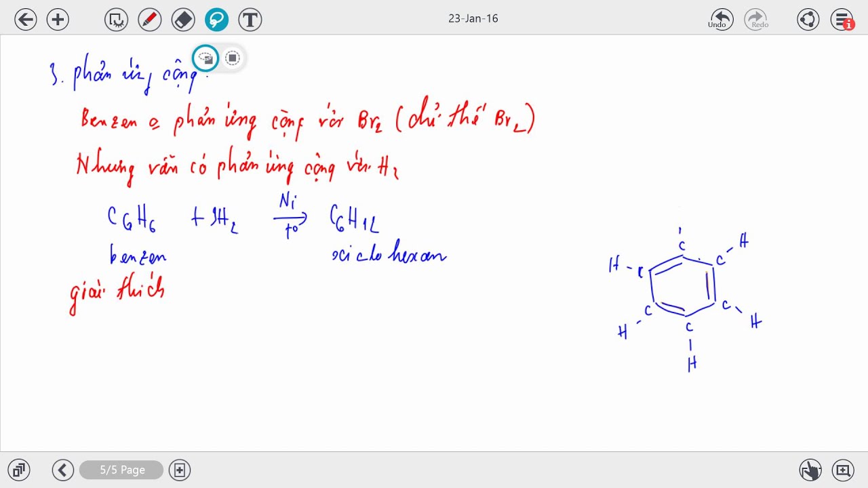Click the 5/5 Page indicator
The image size is (868, 488).
[x=122, y=470]
